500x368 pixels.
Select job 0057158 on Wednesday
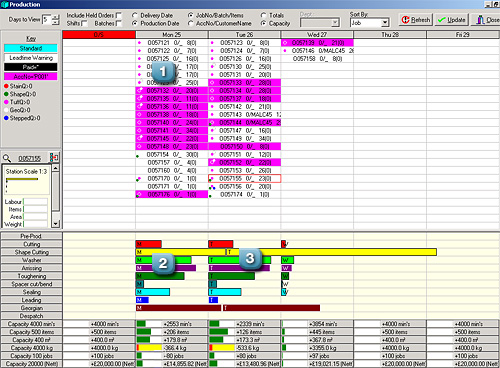pyautogui.click(x=317, y=59)
